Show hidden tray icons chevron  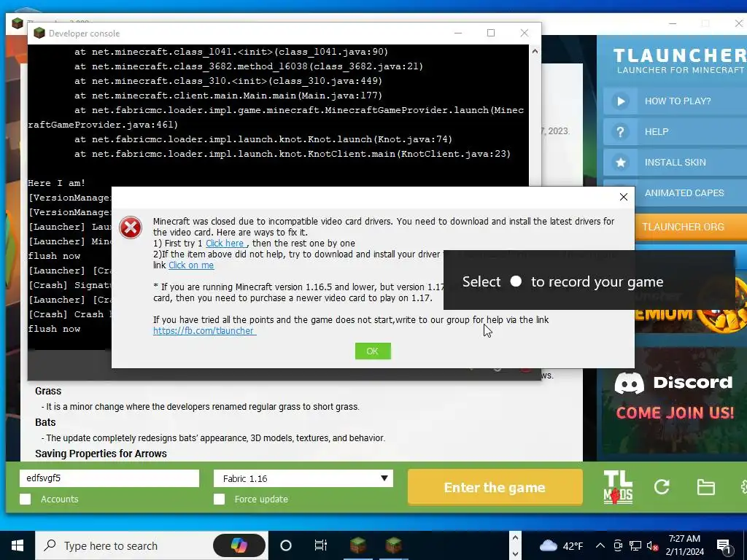point(600,545)
